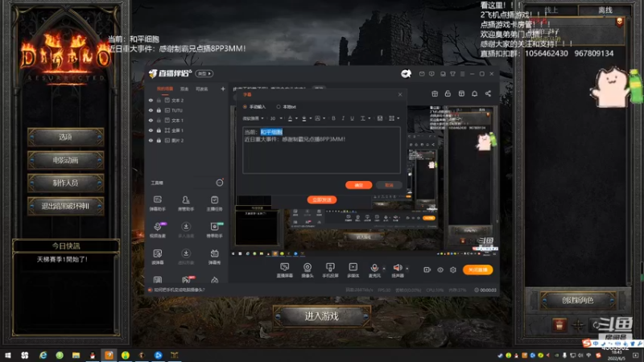Open the font size 30 dropdown
The image size is (644, 362).
coord(276,118)
